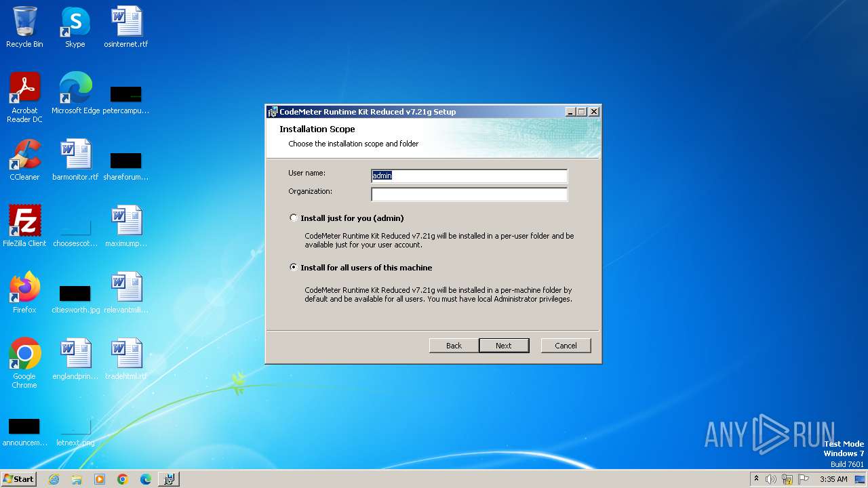Cancel the CodeMeter setup
The width and height of the screenshot is (868, 488).
566,346
